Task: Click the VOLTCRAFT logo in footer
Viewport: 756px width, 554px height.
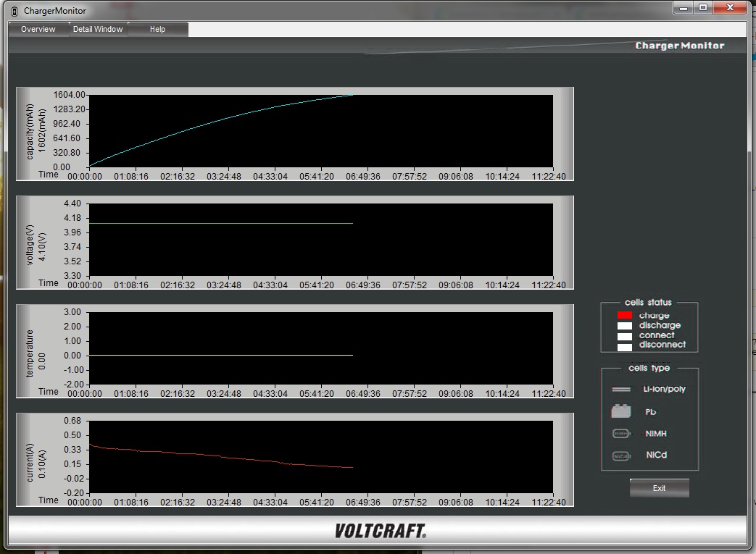Action: [380, 531]
